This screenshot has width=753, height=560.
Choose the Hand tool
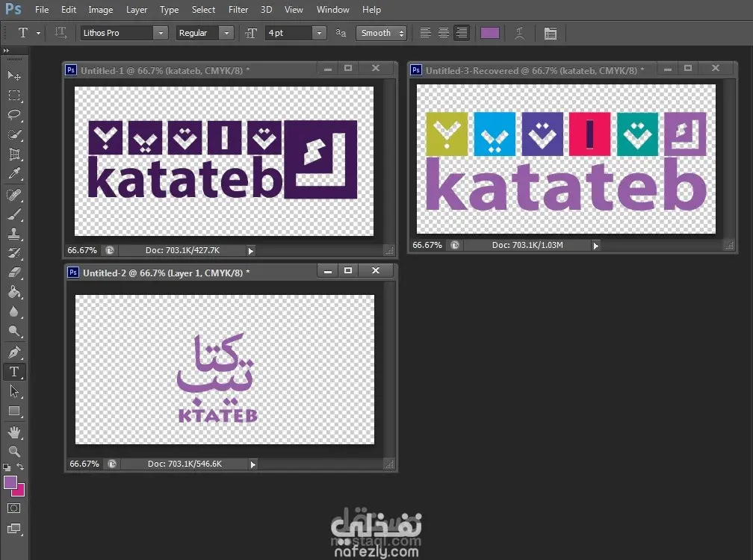point(14,432)
